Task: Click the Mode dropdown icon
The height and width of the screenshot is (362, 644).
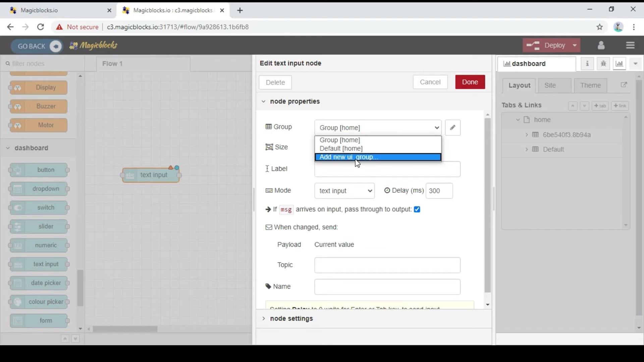Action: (369, 190)
